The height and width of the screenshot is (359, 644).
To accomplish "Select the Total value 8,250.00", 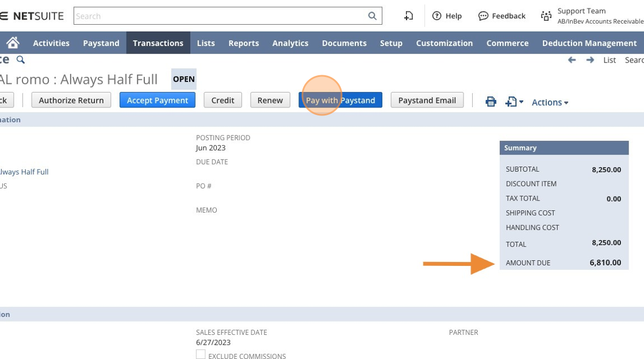I will pos(606,242).
